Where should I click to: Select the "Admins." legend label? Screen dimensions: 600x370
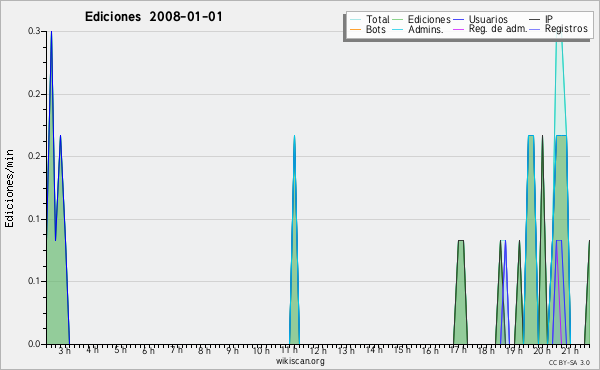tap(426, 29)
